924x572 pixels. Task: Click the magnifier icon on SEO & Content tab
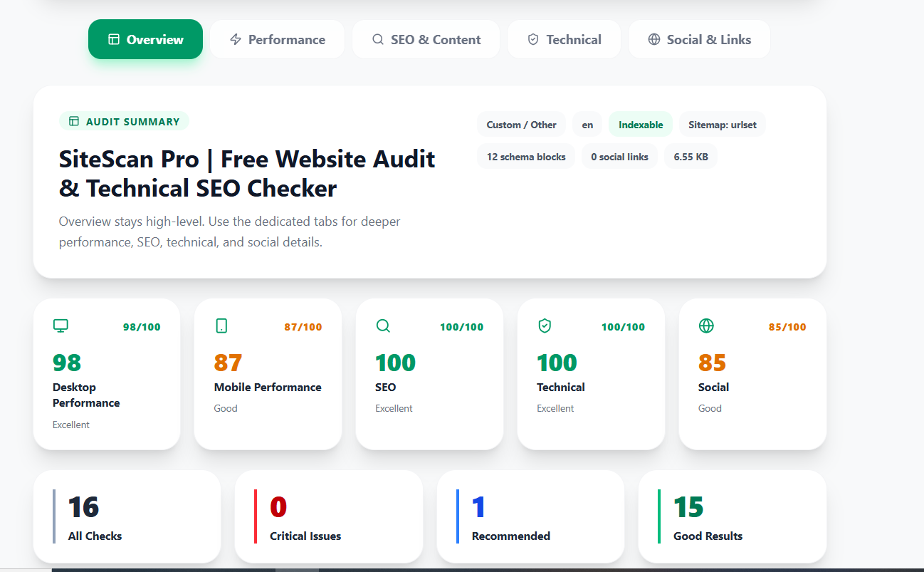pos(377,39)
